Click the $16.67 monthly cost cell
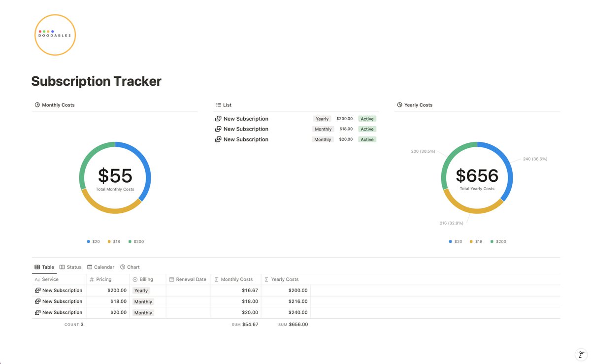 point(236,291)
